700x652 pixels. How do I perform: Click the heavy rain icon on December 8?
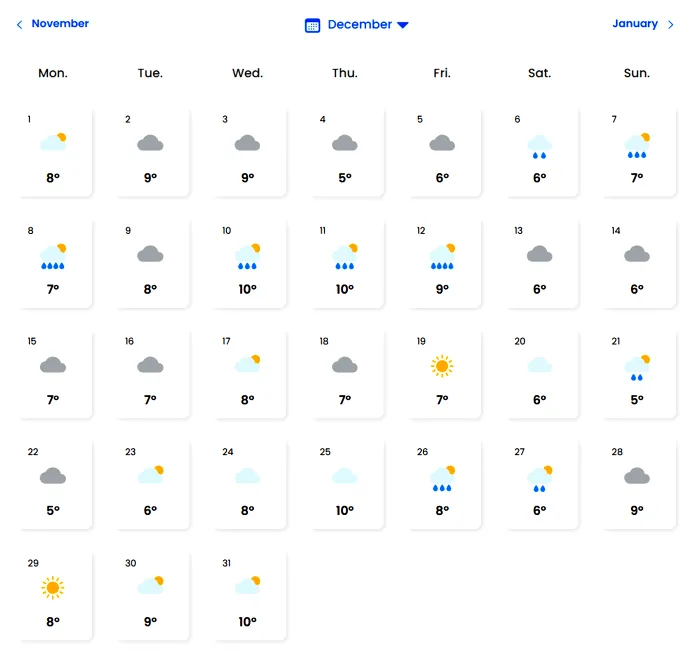pos(54,256)
